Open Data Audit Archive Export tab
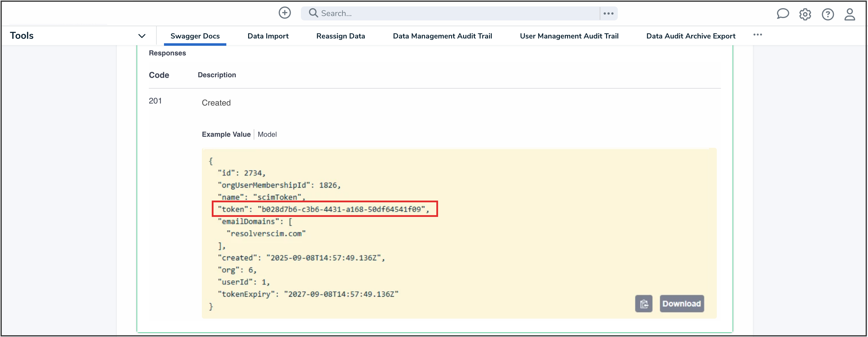This screenshot has width=868, height=337. pyautogui.click(x=690, y=36)
